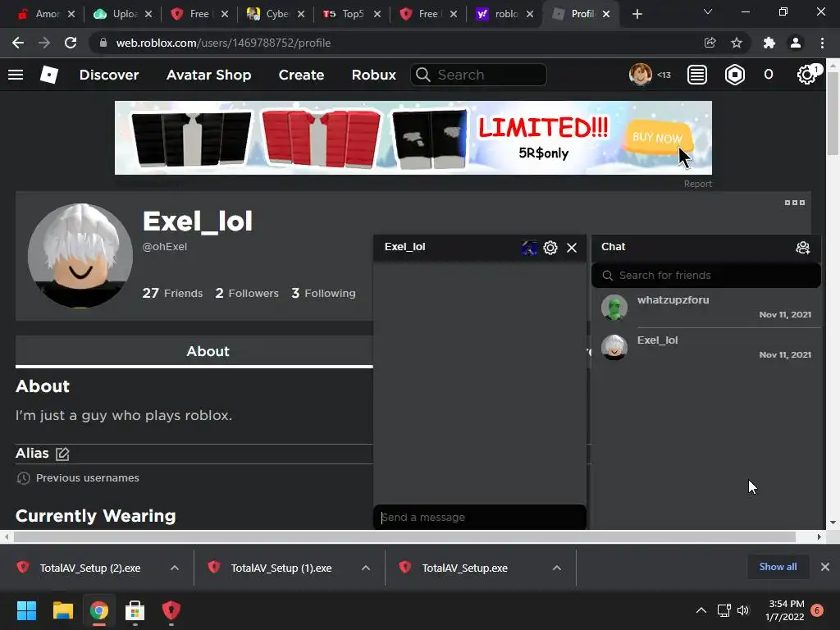Open the settings gear in Roblox header
840x630 pixels.
point(807,75)
